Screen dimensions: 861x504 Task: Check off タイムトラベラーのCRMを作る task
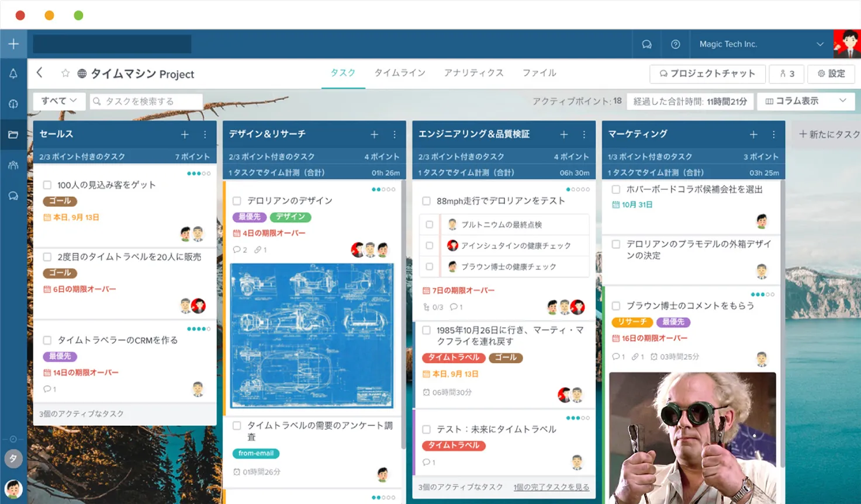(47, 340)
